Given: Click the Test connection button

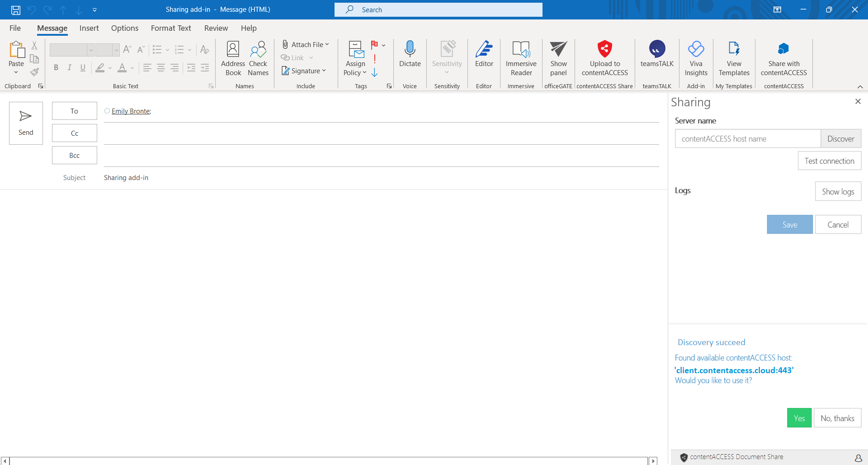Looking at the screenshot, I should 829,161.
